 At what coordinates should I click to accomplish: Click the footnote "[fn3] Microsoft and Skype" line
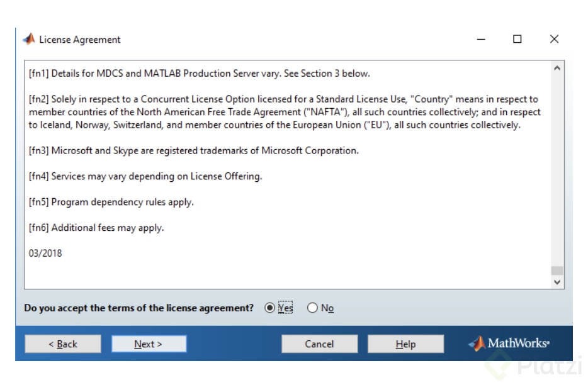[193, 151]
